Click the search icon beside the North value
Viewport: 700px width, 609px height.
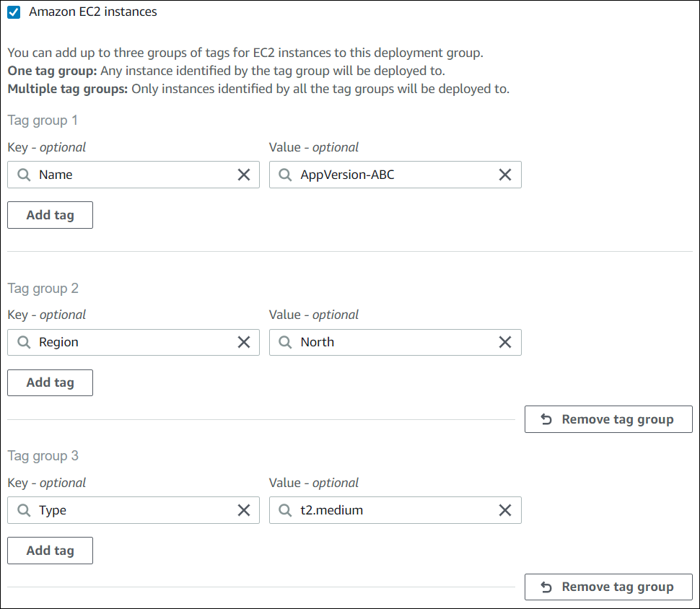pyautogui.click(x=284, y=342)
